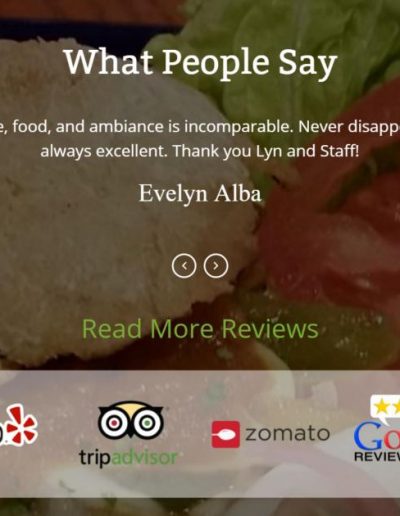Open the Read More Reviews link
Viewport: 400px width, 516px height.
(200, 329)
